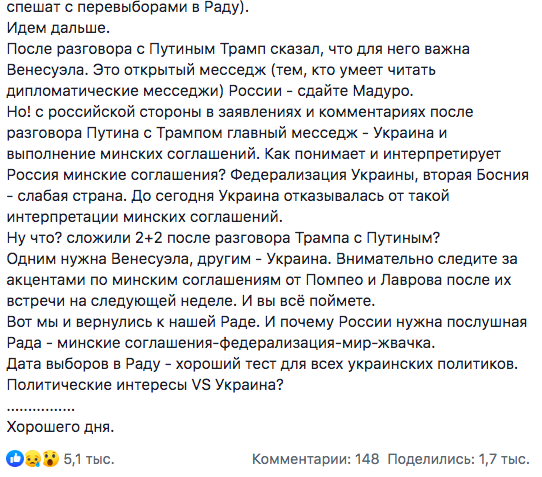Click the blue Like reaction icon

click(15, 459)
